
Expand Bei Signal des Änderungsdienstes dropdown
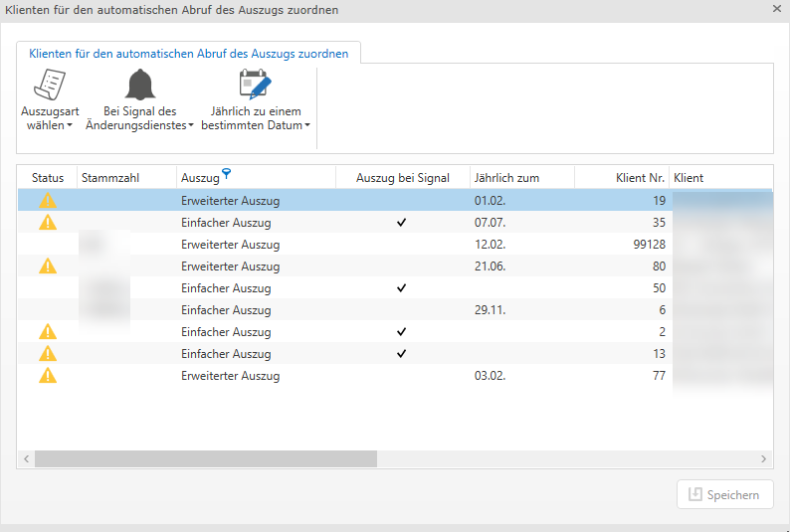coord(190,126)
